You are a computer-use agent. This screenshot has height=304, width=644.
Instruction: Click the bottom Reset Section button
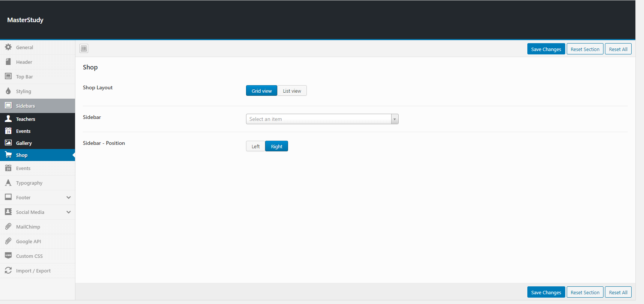585,292
